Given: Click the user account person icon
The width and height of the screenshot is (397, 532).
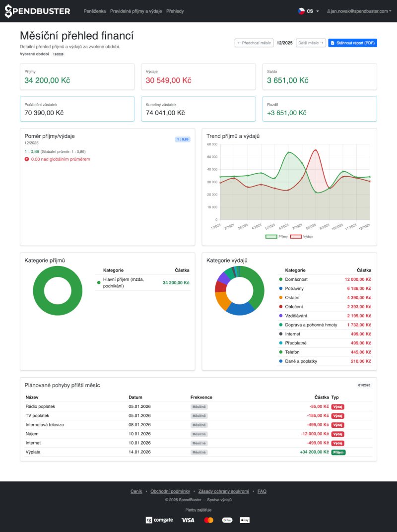Looking at the screenshot, I should 329,11.
